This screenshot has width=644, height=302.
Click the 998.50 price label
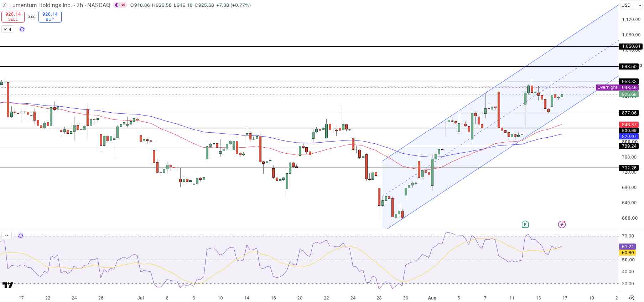pyautogui.click(x=629, y=67)
